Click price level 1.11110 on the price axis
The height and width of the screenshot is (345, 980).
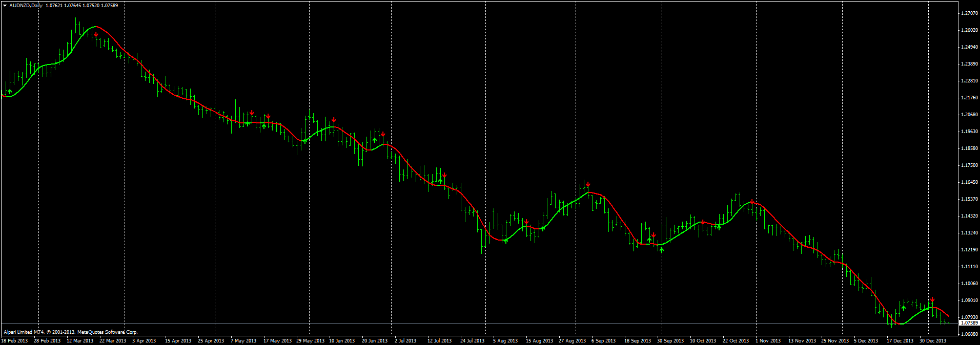(x=969, y=267)
